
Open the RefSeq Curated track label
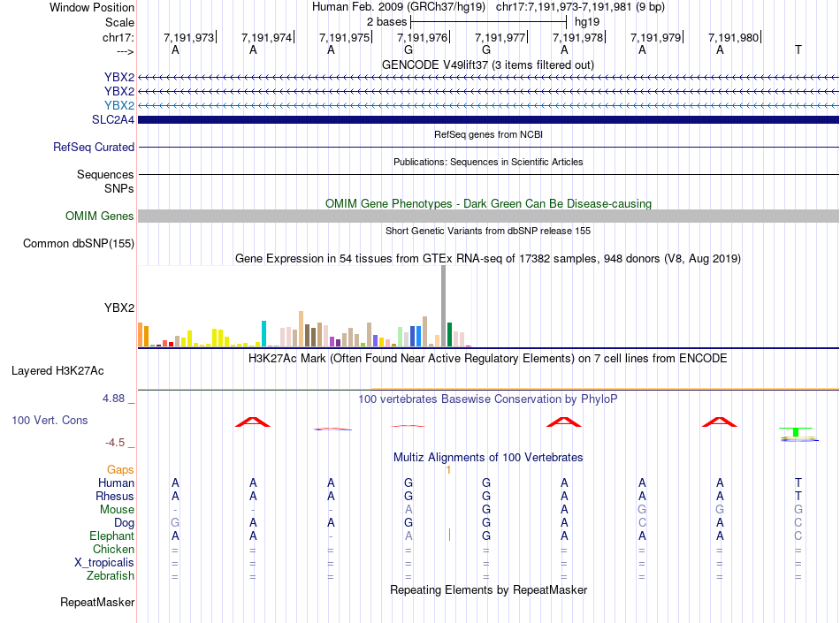(94, 147)
